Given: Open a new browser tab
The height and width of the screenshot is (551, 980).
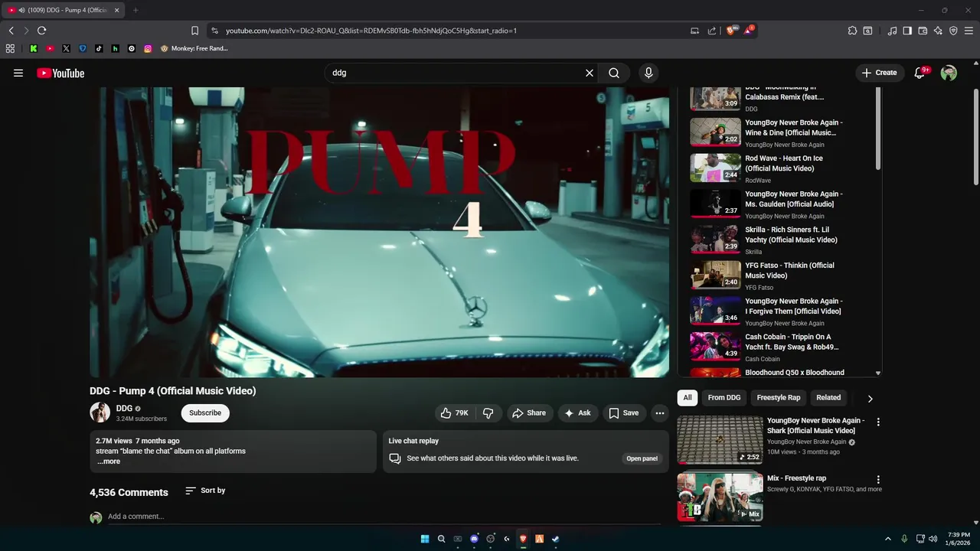Looking at the screenshot, I should pos(136,10).
